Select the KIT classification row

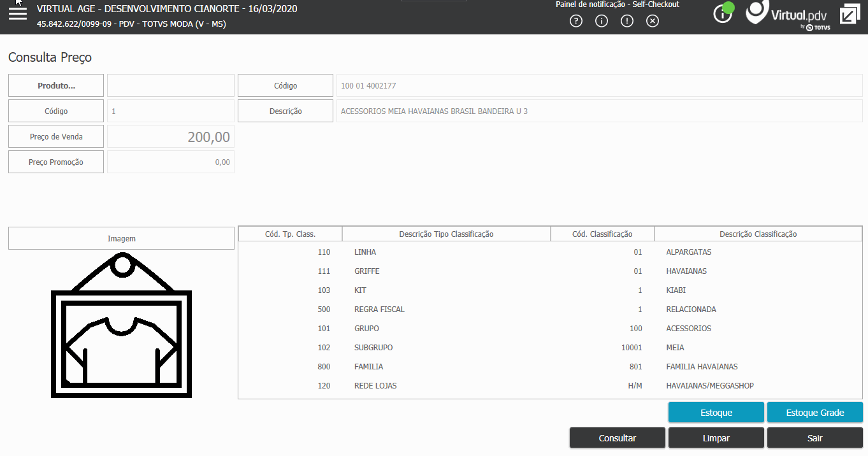[x=550, y=290]
